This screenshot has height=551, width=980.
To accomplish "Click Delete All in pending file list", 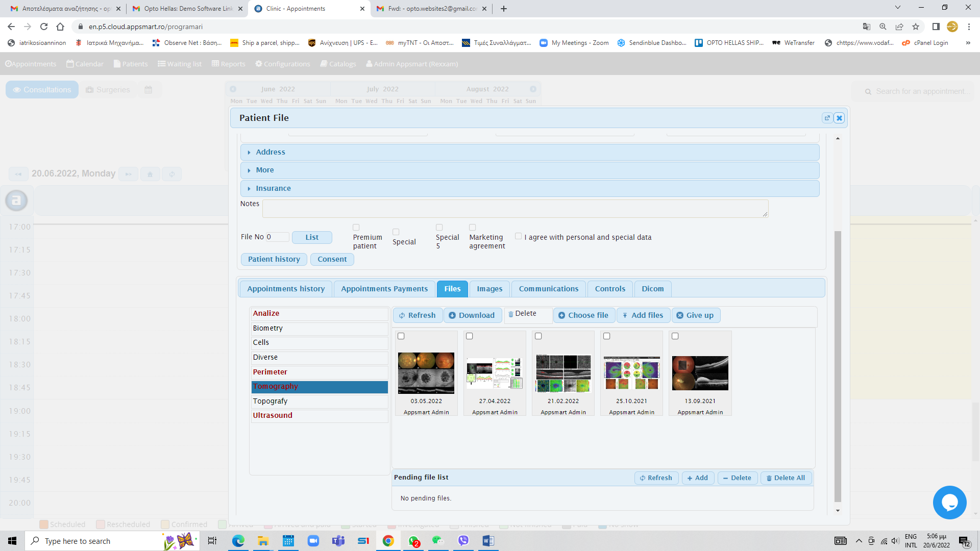I will tap(786, 478).
